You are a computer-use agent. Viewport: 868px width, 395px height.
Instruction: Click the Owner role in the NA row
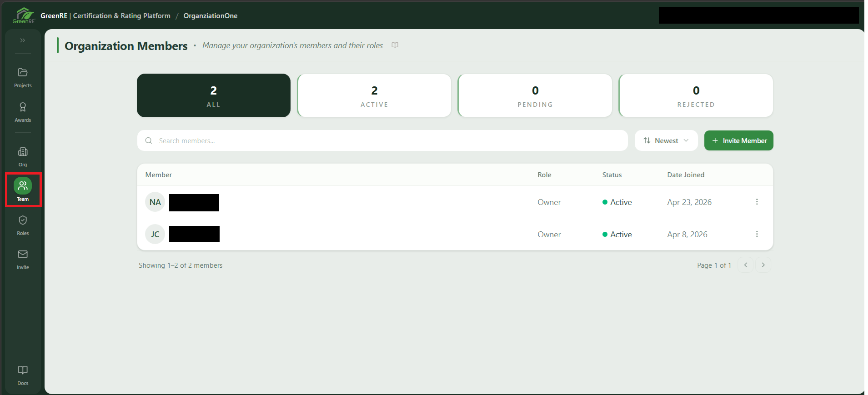549,202
